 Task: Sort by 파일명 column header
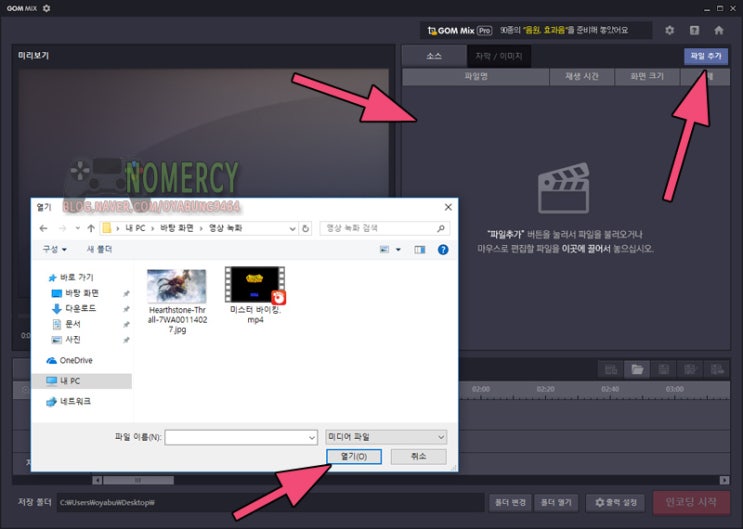(476, 76)
